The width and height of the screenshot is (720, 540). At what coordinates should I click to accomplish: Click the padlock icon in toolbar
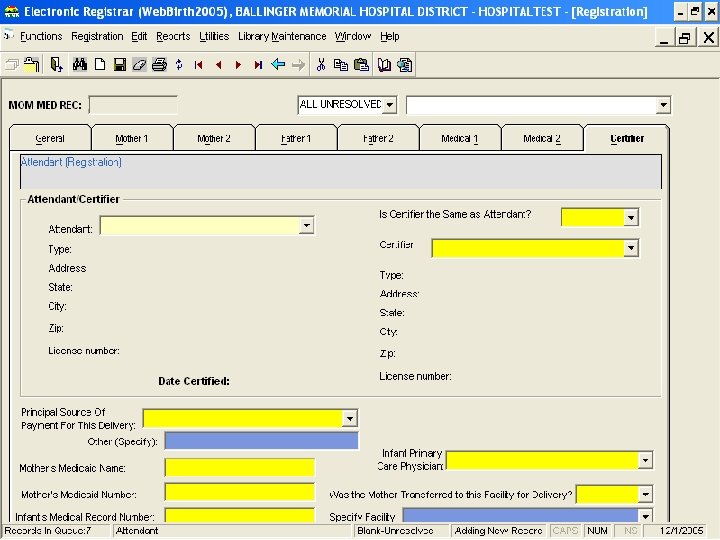point(33,65)
